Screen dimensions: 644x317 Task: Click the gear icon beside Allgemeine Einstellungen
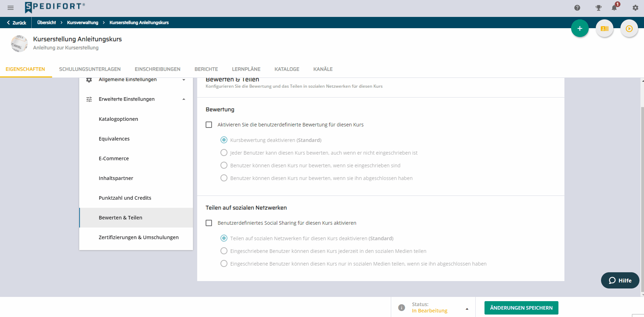(89, 80)
